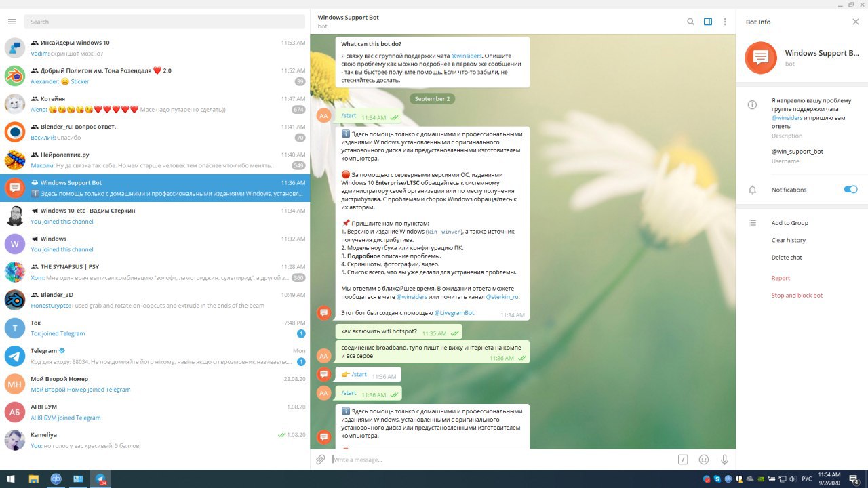Click the Windows Support Bot header title
The height and width of the screenshot is (488, 868).
coord(348,17)
